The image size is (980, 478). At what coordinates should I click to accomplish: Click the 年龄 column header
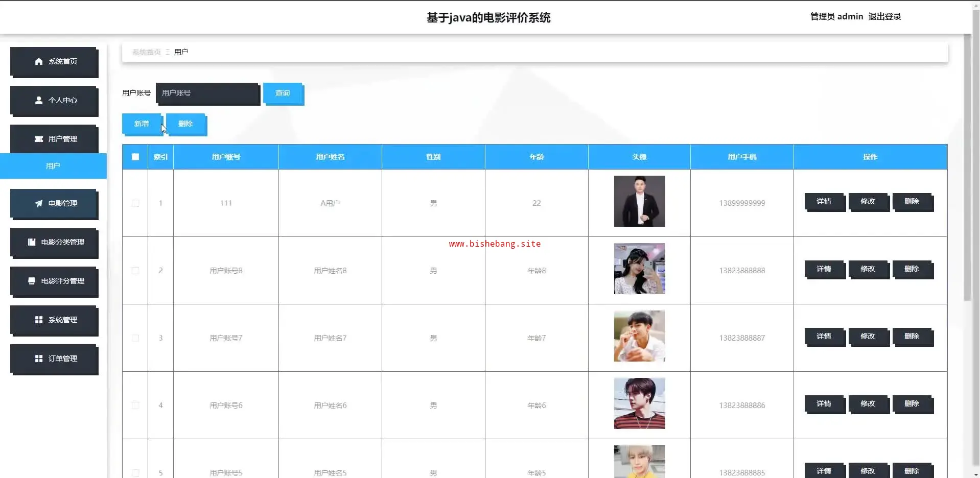tap(537, 157)
